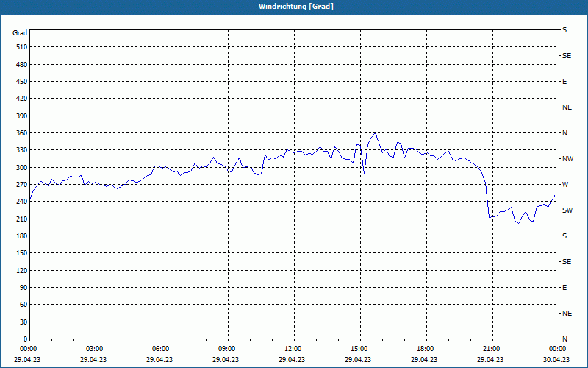Click the NE compass label between 390 and 420

click(x=567, y=107)
